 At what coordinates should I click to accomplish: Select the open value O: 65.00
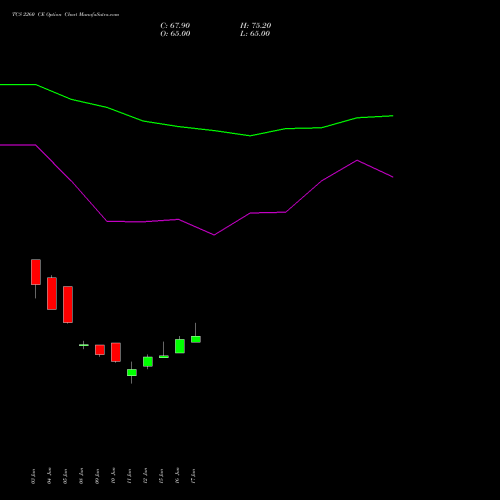point(175,34)
